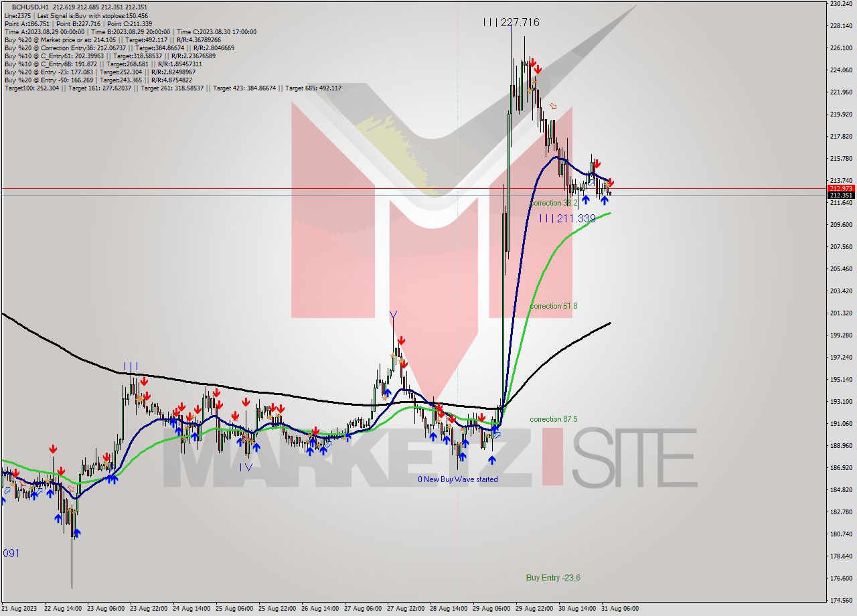Click the red 212.973 price tag
This screenshot has width=857, height=616.
click(x=840, y=189)
